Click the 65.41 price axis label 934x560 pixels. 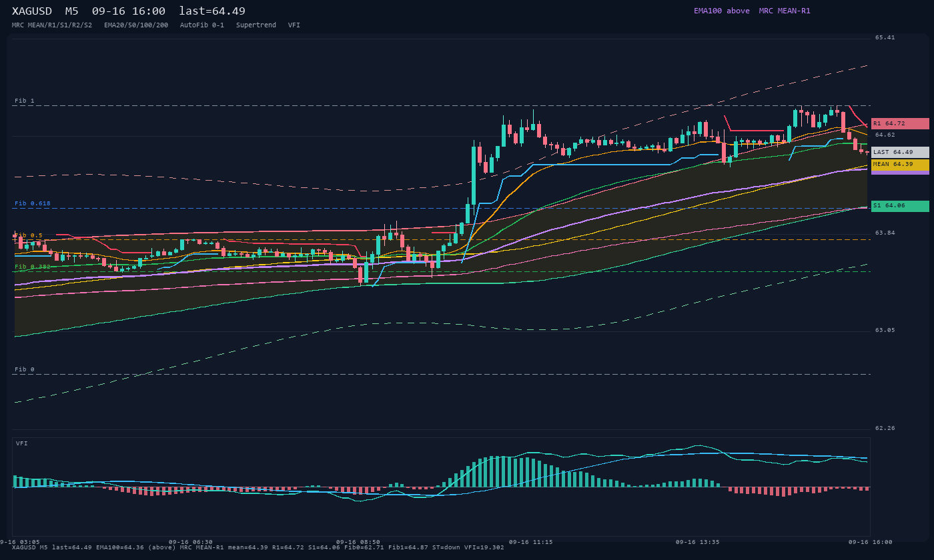885,37
